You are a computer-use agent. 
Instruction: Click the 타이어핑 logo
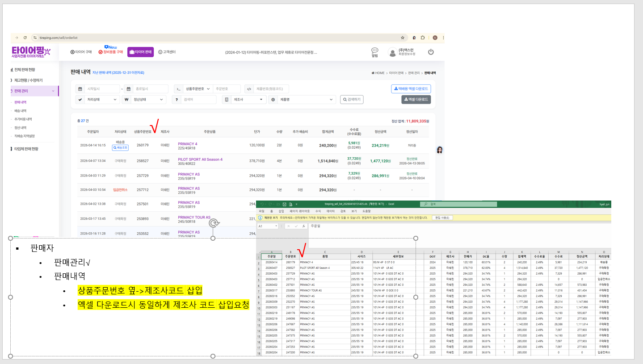31,52
